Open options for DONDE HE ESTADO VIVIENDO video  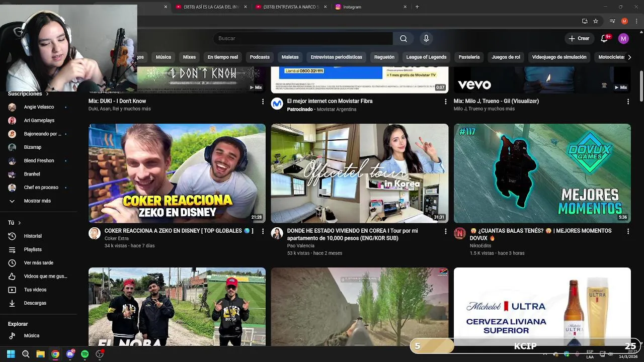[445, 231]
